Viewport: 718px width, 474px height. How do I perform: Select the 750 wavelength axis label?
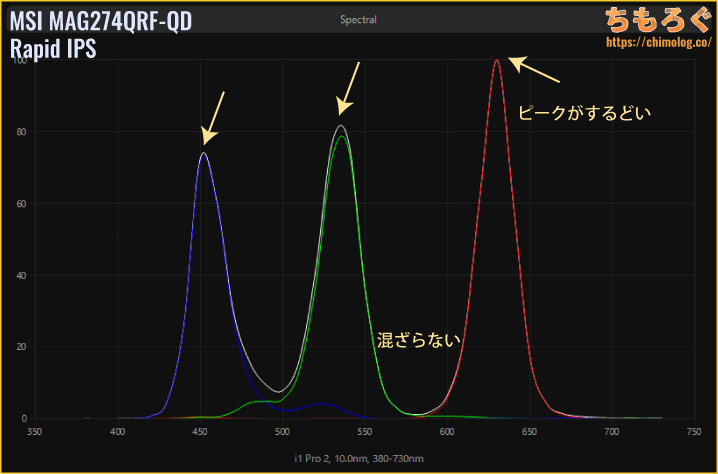(694, 432)
